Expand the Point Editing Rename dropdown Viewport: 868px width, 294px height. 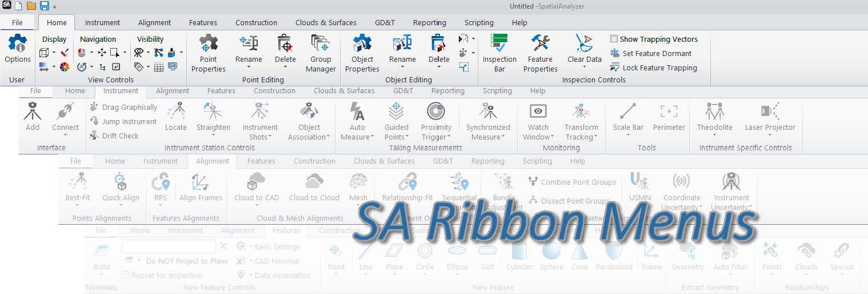(249, 65)
